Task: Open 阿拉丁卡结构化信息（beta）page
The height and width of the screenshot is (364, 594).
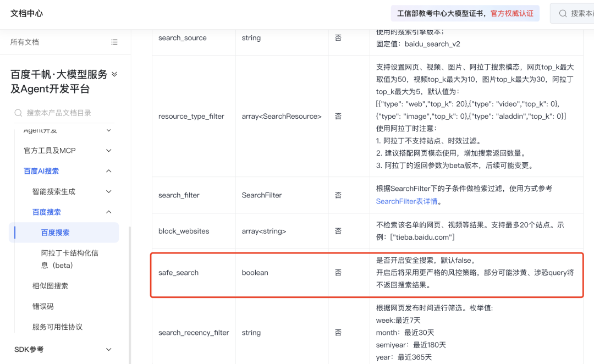Action: (x=70, y=259)
